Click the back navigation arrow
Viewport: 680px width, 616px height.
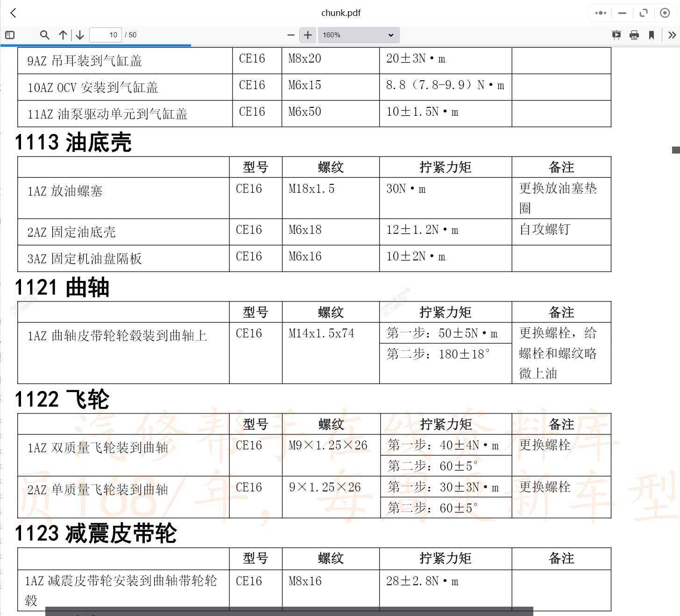coord(13,13)
